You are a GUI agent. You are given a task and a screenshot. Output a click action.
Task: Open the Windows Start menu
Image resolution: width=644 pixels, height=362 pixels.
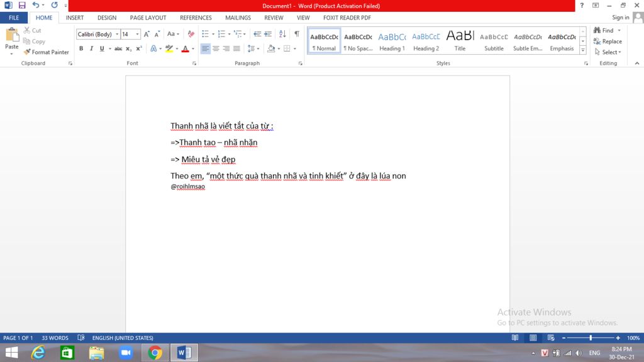click(11, 353)
